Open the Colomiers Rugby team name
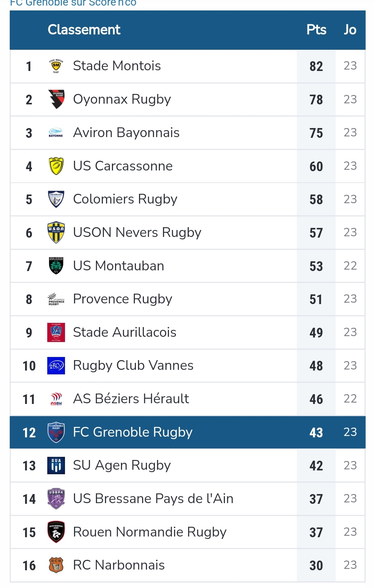This screenshot has width=375, height=588. click(x=125, y=199)
